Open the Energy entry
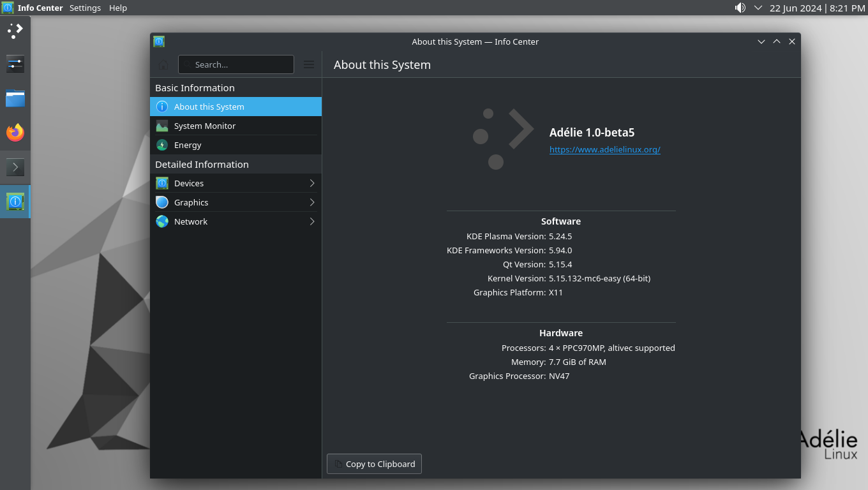The image size is (868, 490). pos(236,145)
